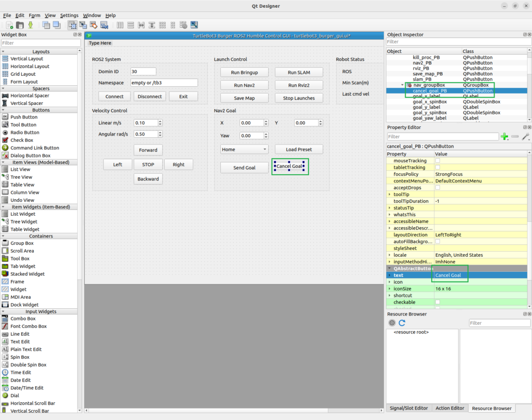Save the form with the green arrow icon
Screen dimensions: 532x420
[31, 25]
